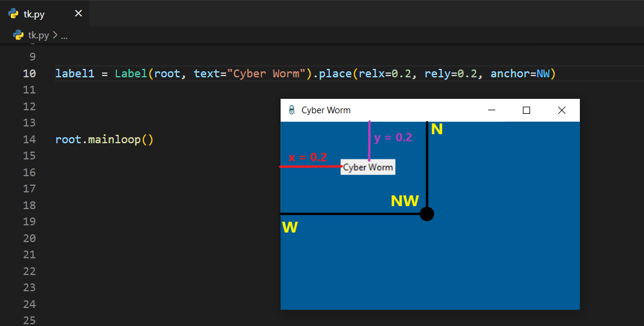Close the tk.py editor tab
The image size is (644, 326).
click(x=78, y=13)
